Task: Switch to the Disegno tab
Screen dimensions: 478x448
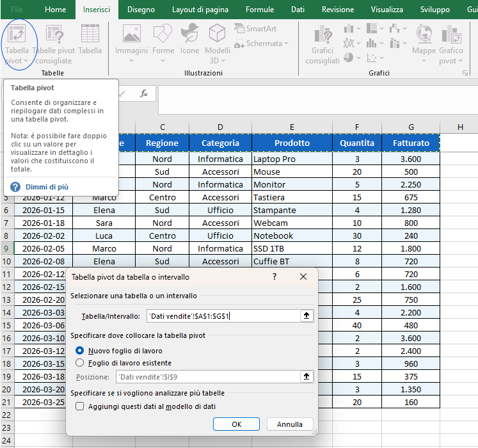Action: 141,10
